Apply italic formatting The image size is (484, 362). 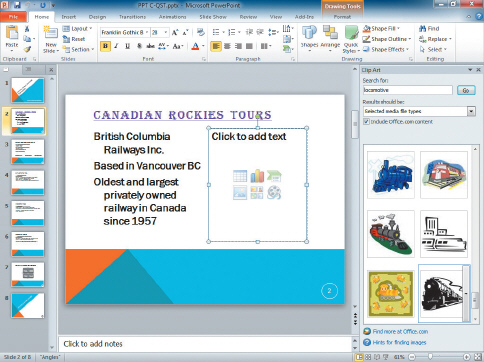(x=116, y=46)
